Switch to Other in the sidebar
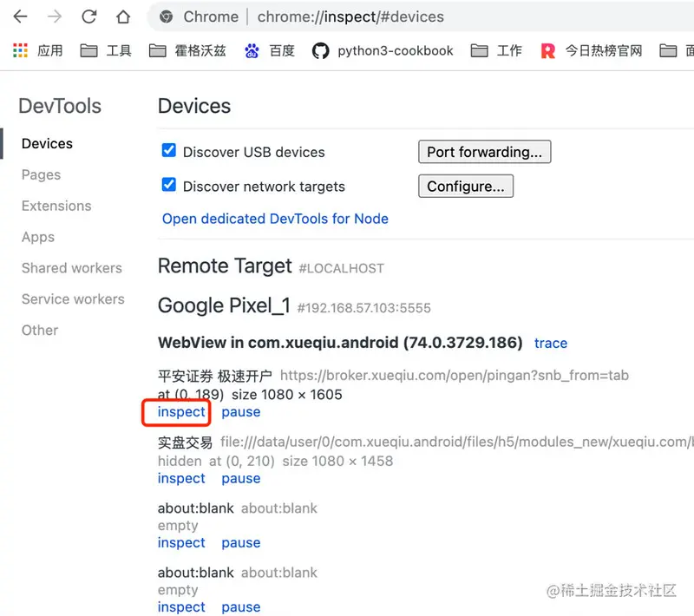 40,331
